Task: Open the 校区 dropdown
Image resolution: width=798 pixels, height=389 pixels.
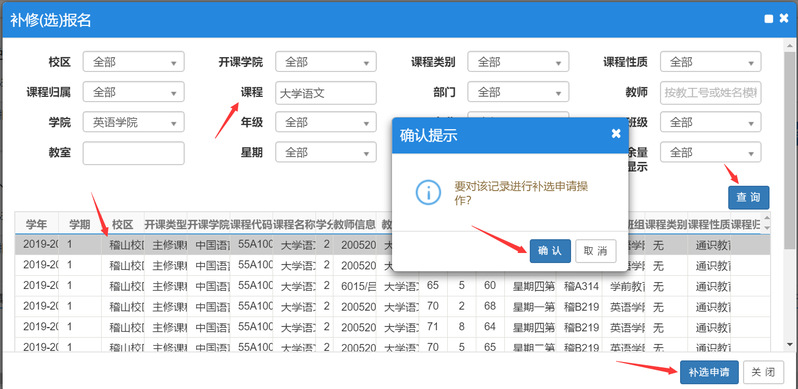Action: tap(133, 62)
